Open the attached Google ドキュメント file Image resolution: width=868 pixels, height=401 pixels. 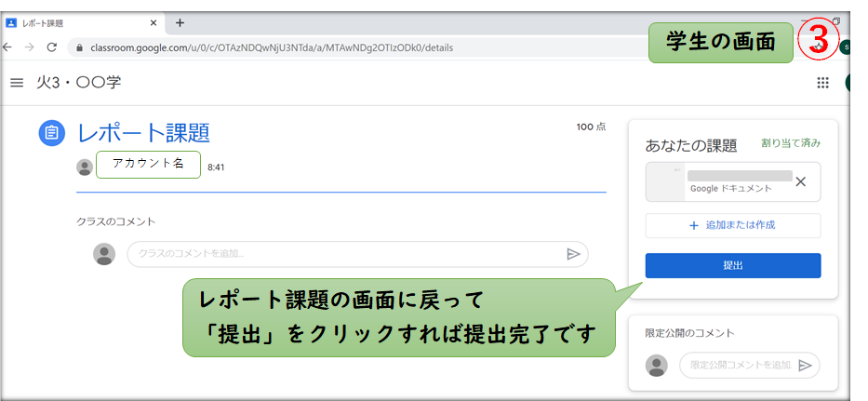point(718,181)
